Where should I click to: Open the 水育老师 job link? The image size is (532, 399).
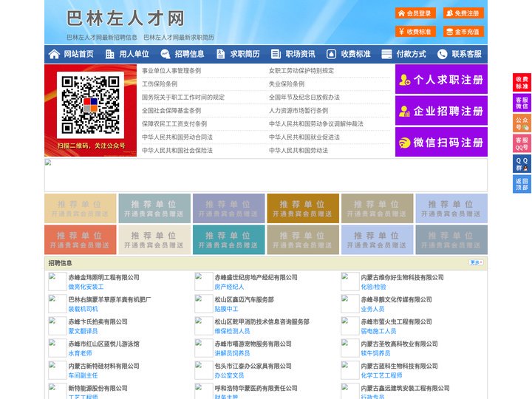click(x=81, y=353)
